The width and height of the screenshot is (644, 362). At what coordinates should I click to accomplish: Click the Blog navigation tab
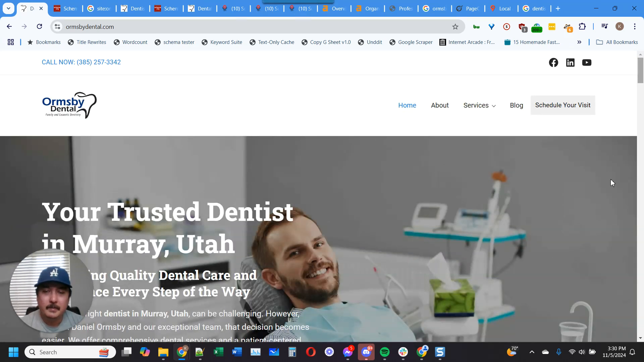coord(517,105)
